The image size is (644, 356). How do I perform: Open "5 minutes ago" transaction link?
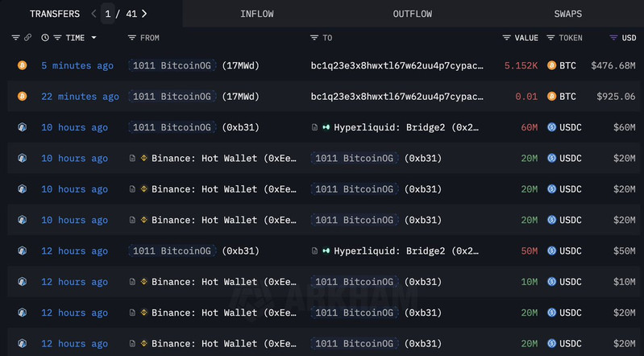pyautogui.click(x=77, y=66)
